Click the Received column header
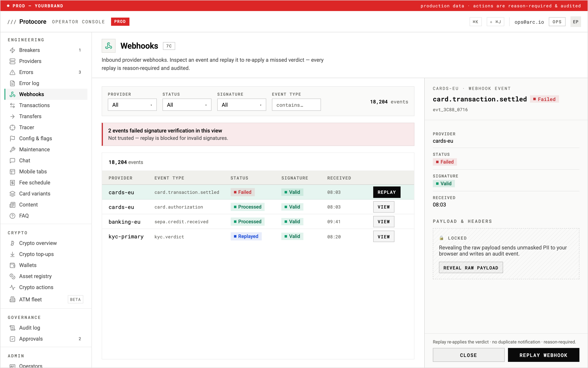 coord(339,178)
